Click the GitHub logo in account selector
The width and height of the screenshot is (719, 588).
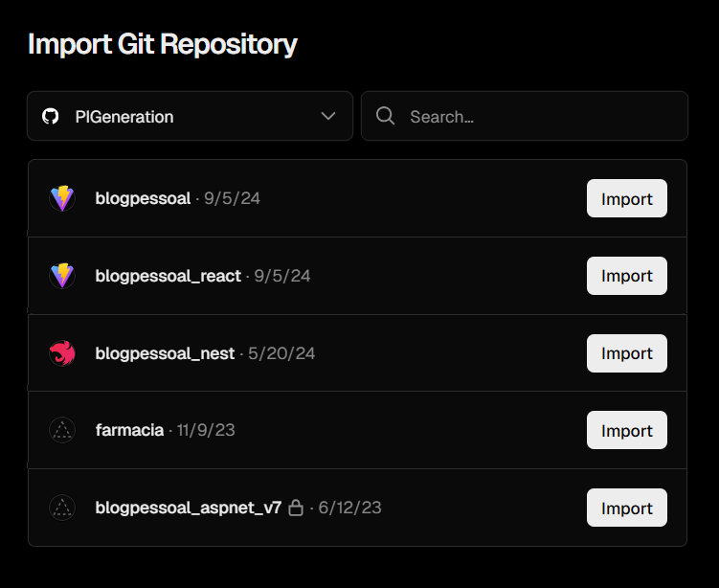[x=51, y=117]
